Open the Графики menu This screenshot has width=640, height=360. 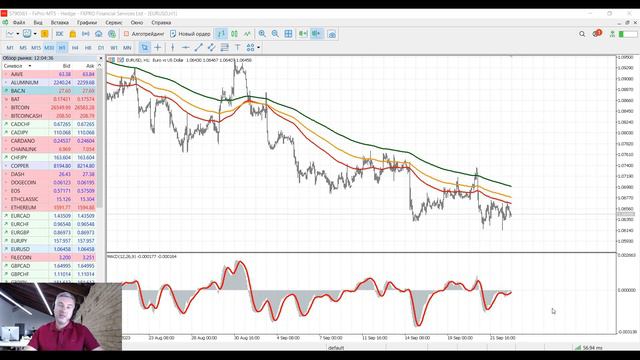click(x=87, y=23)
